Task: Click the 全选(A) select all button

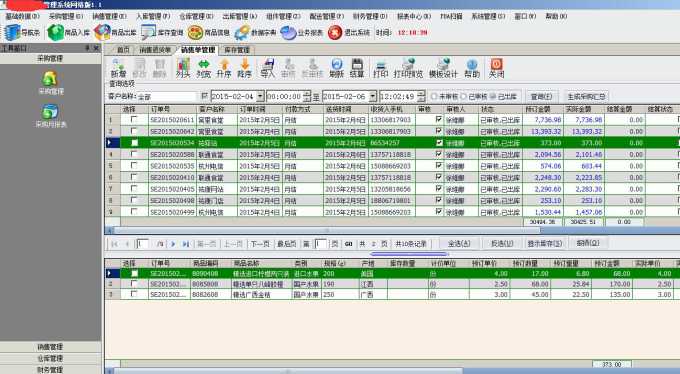Action: point(459,243)
